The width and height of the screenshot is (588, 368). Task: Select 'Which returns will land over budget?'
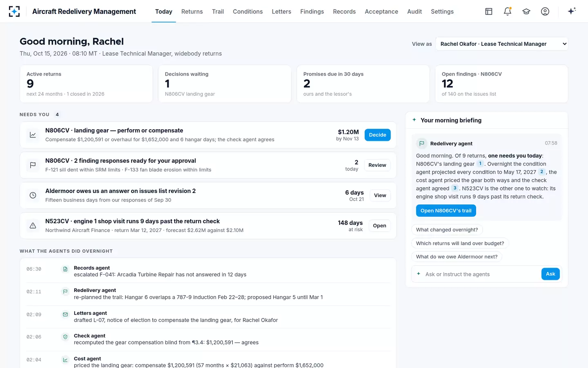click(x=460, y=243)
